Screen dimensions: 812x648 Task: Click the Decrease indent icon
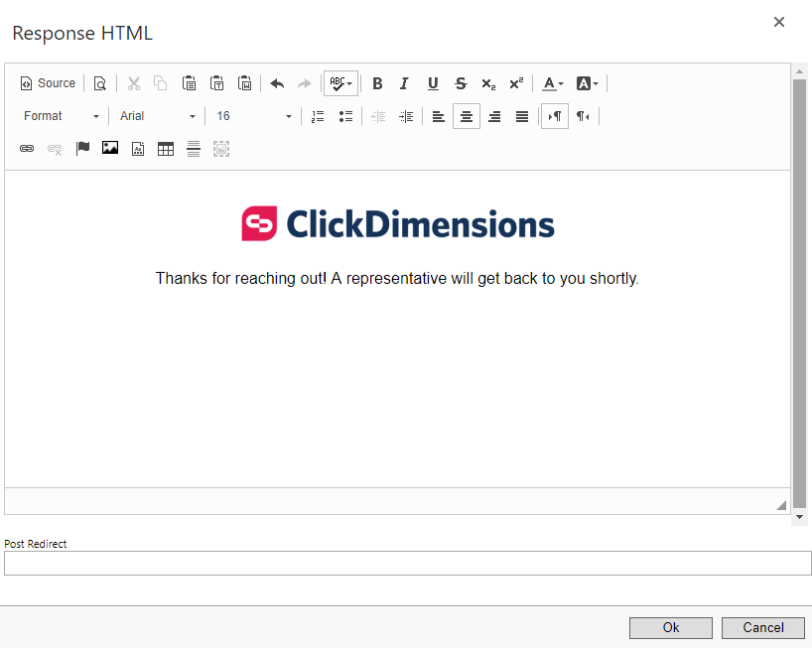[378, 116]
